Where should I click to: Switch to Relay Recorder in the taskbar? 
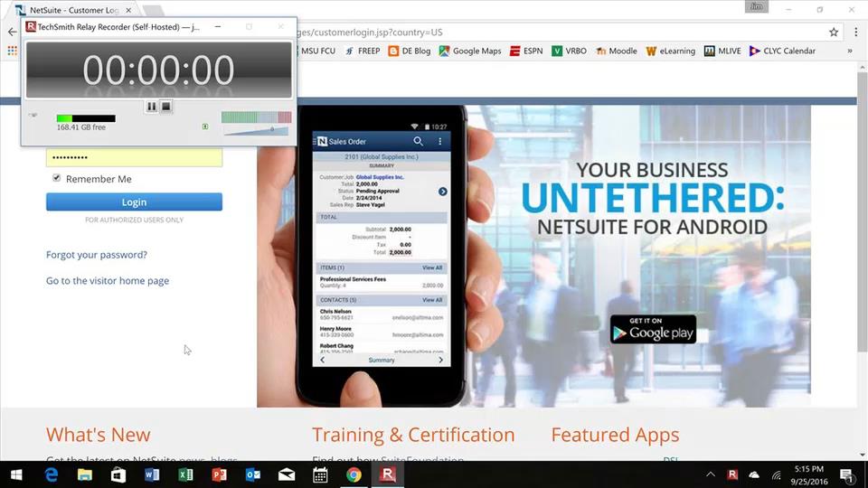click(388, 474)
